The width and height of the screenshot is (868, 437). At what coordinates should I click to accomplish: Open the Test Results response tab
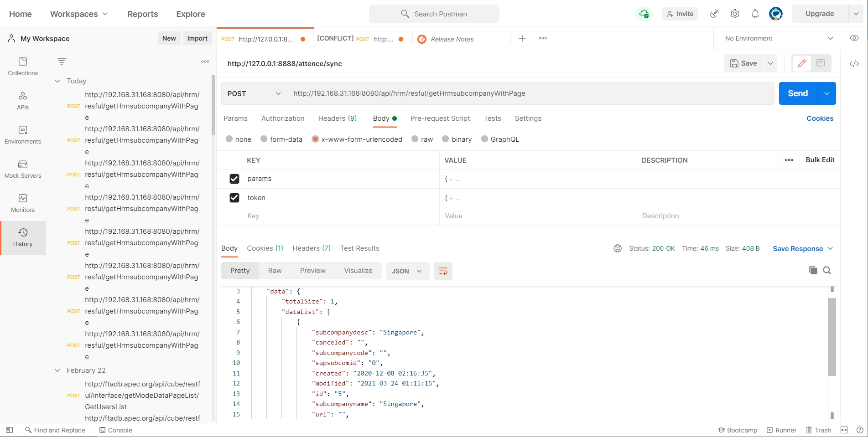(359, 248)
